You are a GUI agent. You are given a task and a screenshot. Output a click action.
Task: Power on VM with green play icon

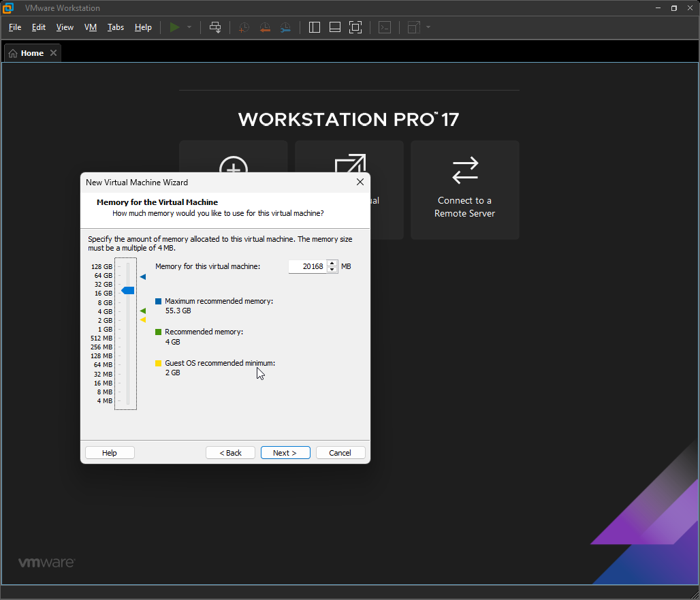pyautogui.click(x=174, y=27)
